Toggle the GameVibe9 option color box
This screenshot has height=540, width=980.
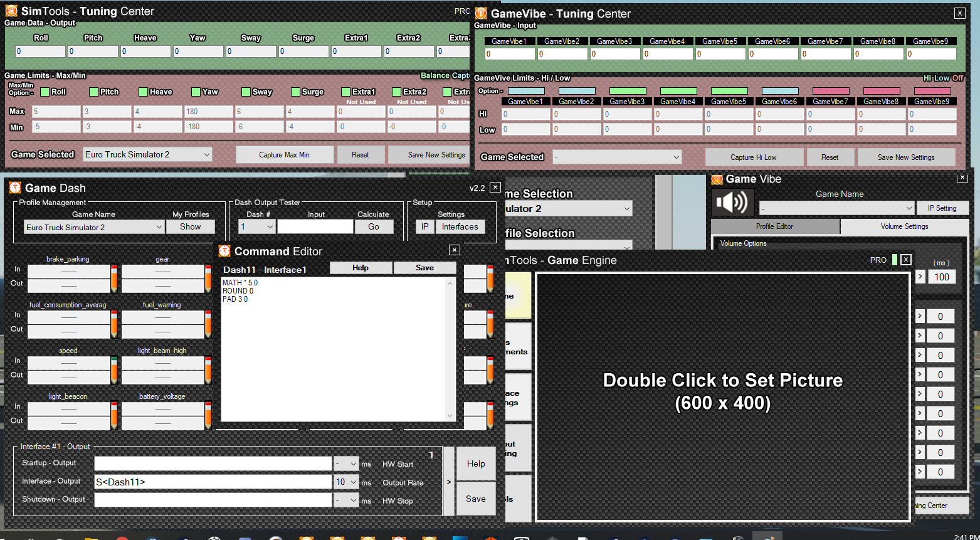[932, 91]
